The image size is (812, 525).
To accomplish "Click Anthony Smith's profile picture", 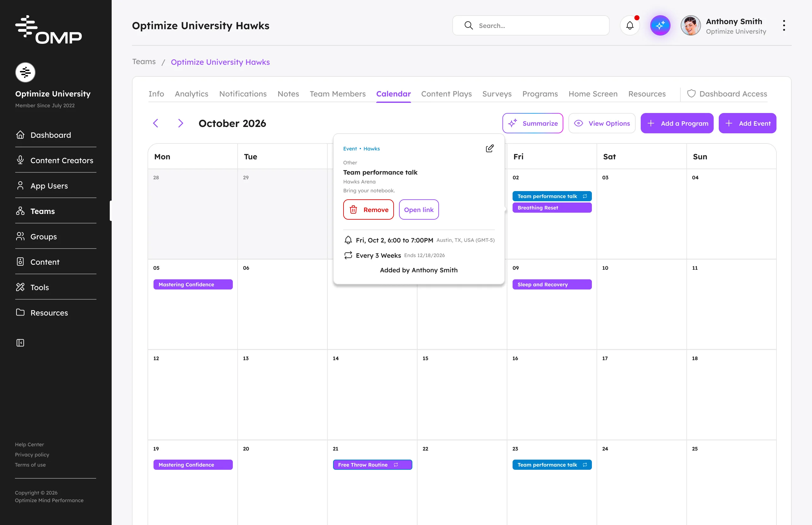I will pos(691,26).
